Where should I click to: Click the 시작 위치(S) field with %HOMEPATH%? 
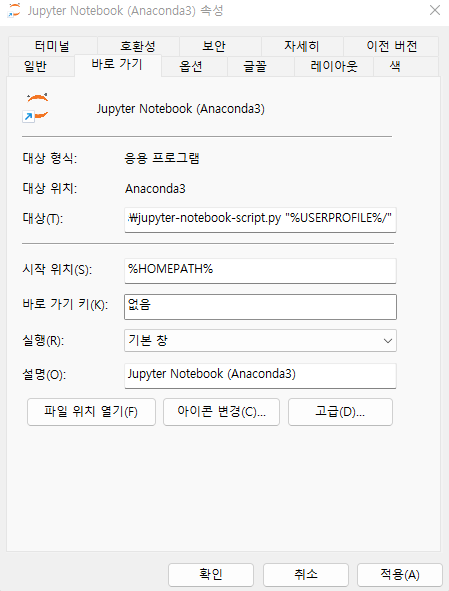(260, 270)
